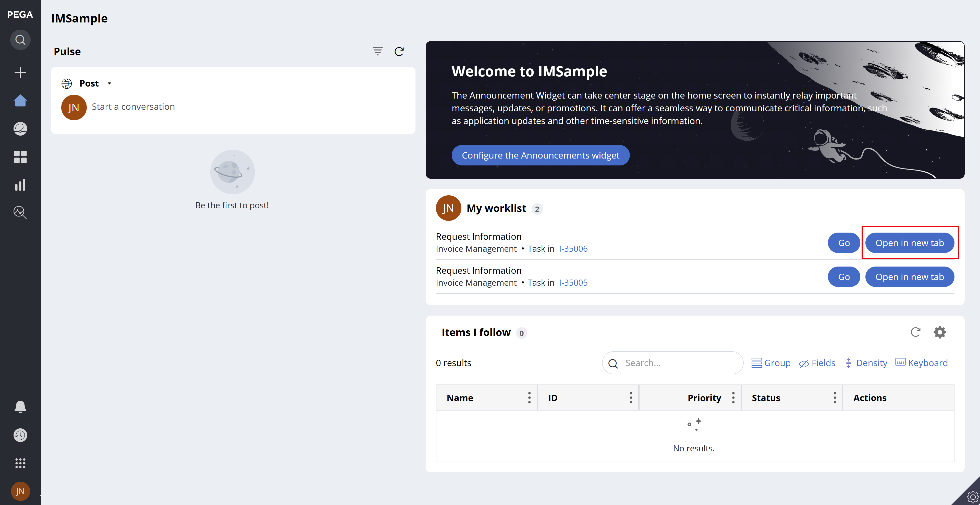Screen dimensions: 980x505
Task: Click the Items I follow count badge 0
Action: pyautogui.click(x=521, y=333)
